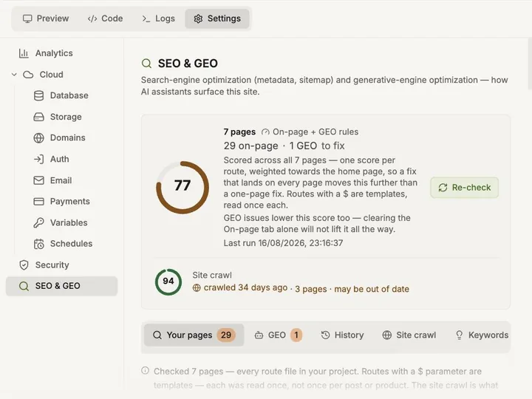Click the Database cylinder icon

[x=38, y=95]
